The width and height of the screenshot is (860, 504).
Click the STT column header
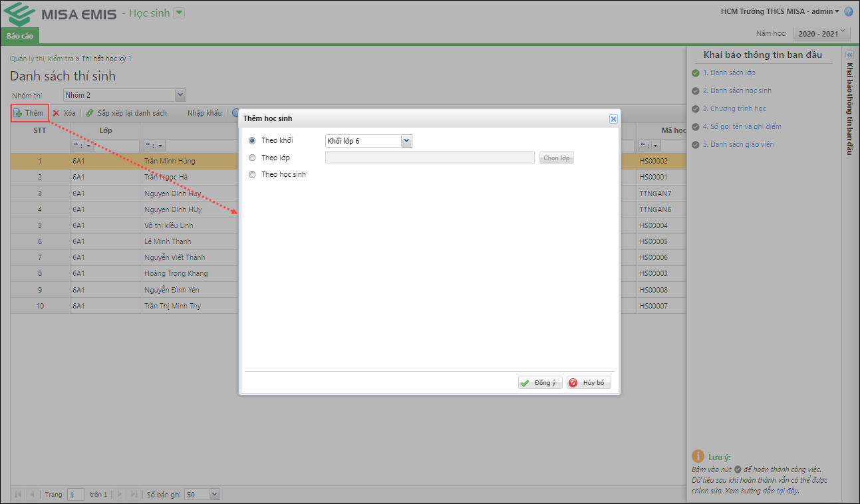[x=40, y=130]
